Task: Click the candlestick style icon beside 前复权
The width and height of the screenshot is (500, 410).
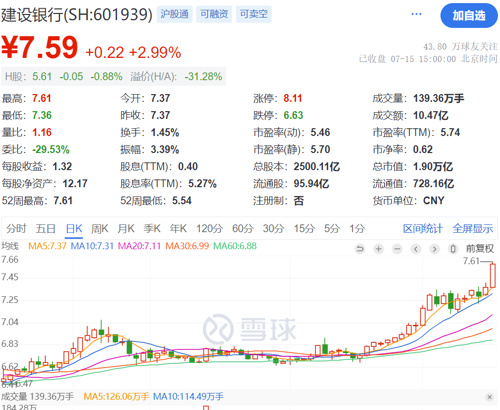Action: [453, 249]
